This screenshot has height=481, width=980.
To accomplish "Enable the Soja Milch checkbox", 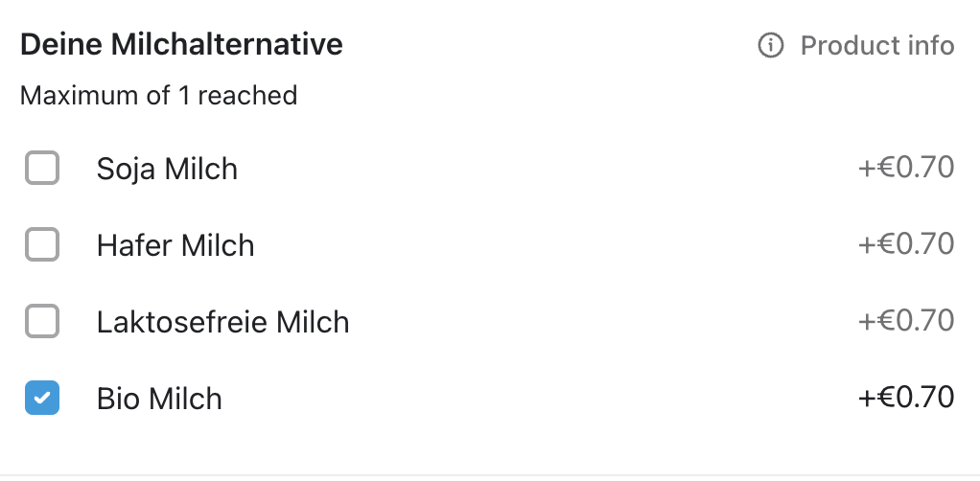I will (42, 169).
